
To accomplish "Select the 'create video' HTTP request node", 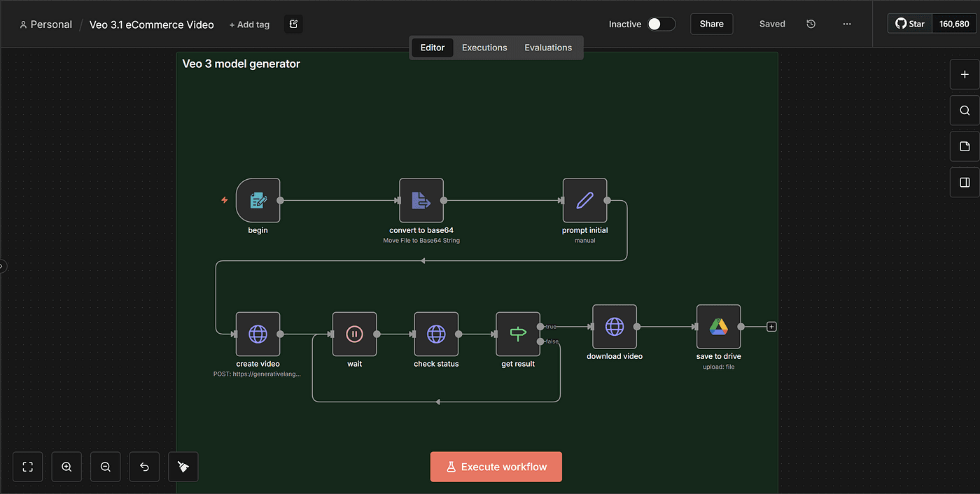I will click(x=258, y=334).
